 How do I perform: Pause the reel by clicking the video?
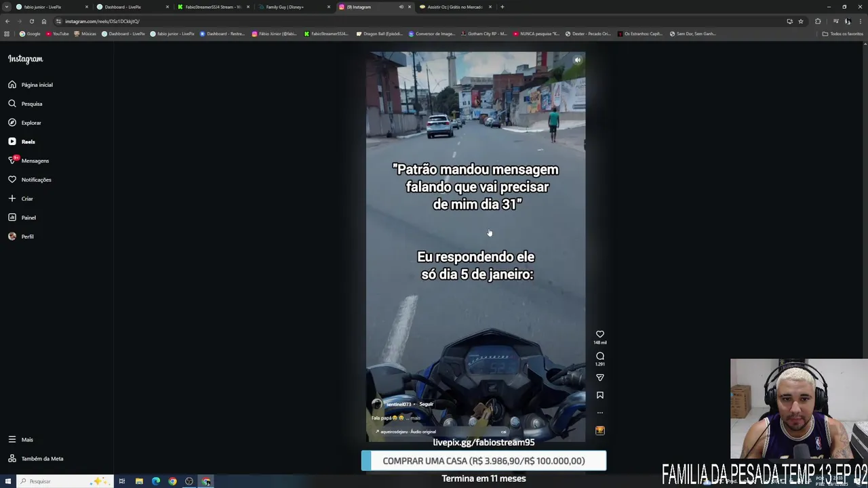point(475,247)
